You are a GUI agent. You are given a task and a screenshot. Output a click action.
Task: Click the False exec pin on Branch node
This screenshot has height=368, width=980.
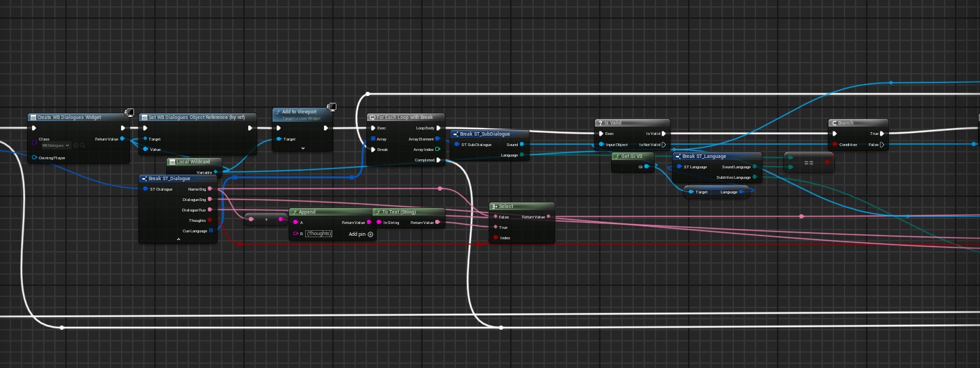tap(882, 144)
